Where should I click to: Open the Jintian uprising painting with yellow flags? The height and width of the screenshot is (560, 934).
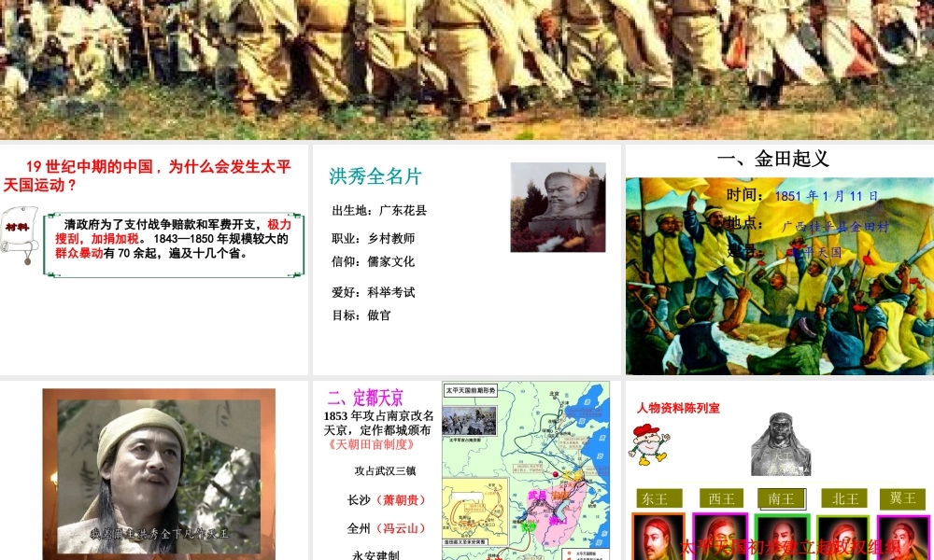click(780, 276)
